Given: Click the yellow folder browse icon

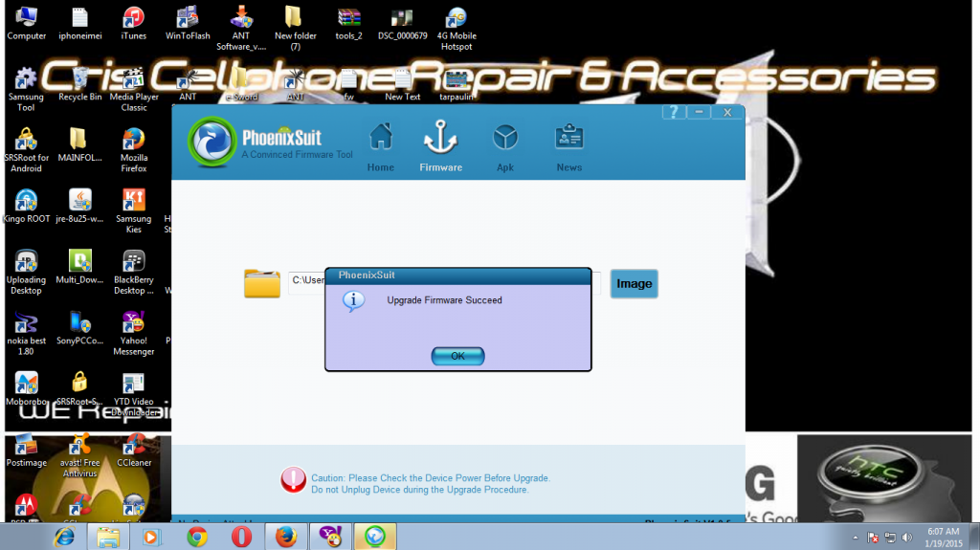Looking at the screenshot, I should [x=262, y=283].
